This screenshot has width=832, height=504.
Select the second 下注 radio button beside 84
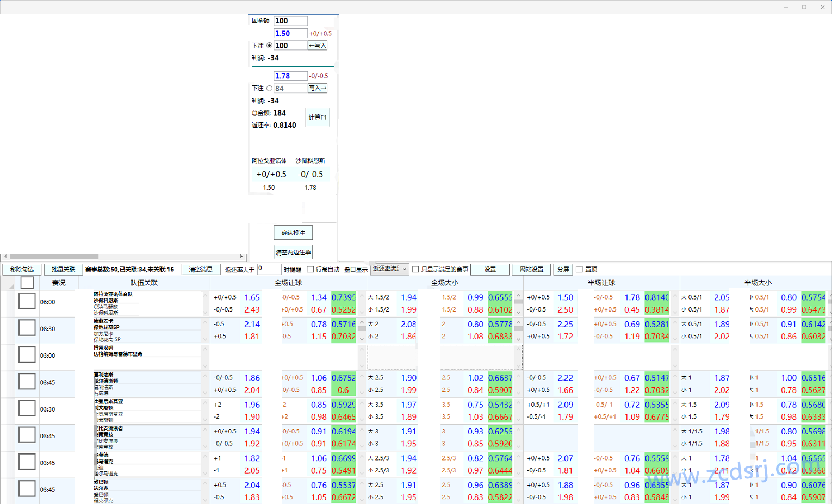(x=269, y=88)
